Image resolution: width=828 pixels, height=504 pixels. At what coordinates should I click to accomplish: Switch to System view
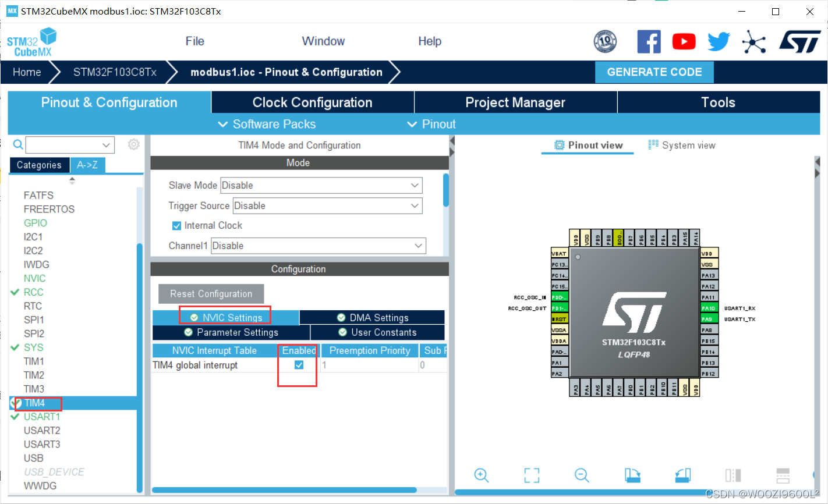(x=682, y=145)
